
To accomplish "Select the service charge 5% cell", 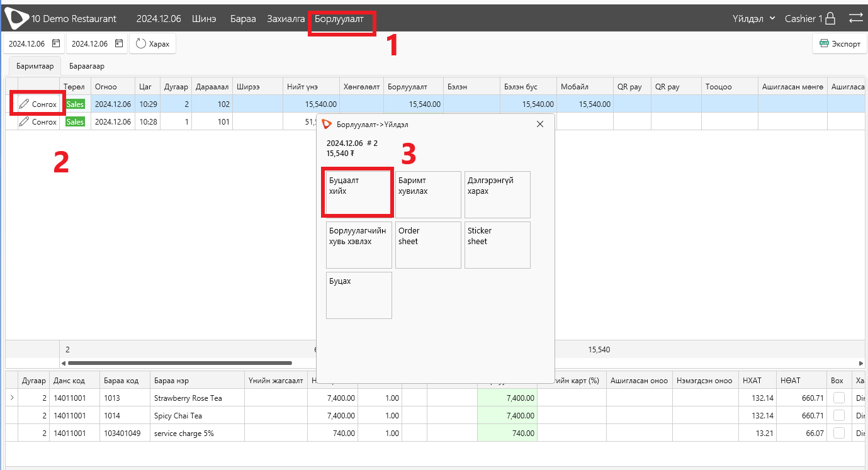I will point(197,433).
